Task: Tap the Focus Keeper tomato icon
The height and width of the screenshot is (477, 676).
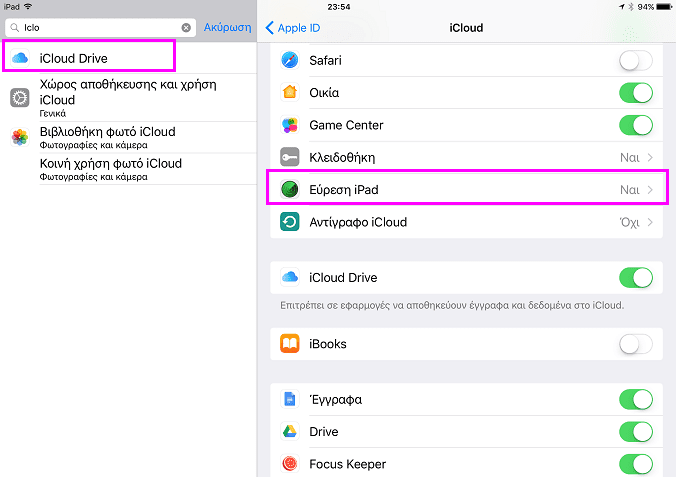Action: pos(290,464)
